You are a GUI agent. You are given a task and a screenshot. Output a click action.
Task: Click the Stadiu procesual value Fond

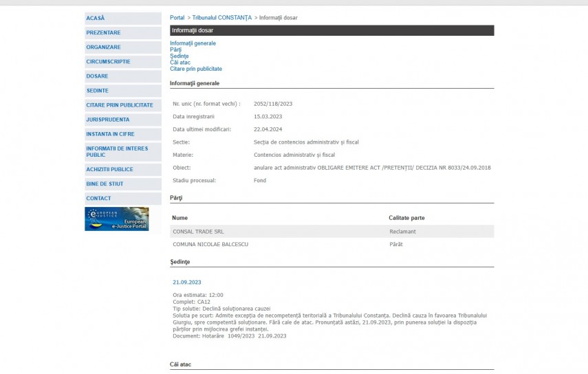(x=260, y=180)
